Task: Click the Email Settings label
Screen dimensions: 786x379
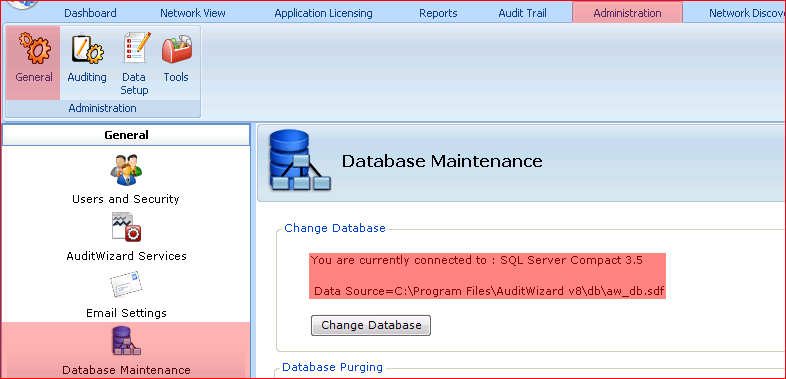Action: [x=126, y=313]
